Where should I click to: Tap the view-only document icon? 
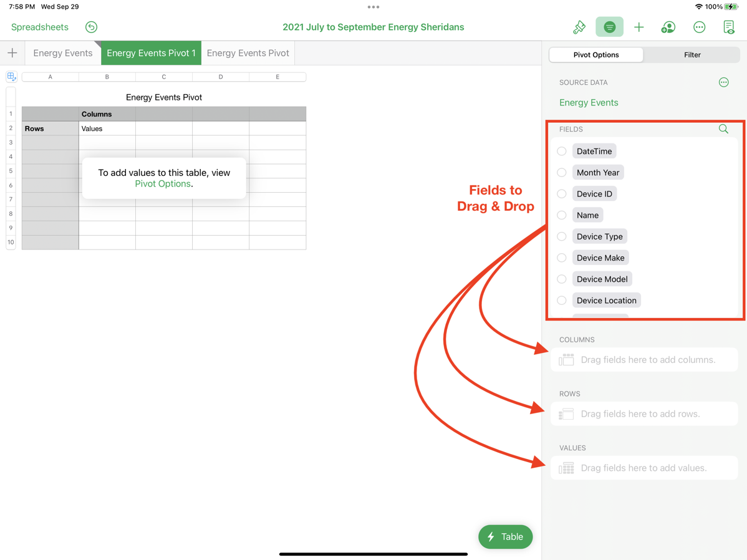pos(728,27)
